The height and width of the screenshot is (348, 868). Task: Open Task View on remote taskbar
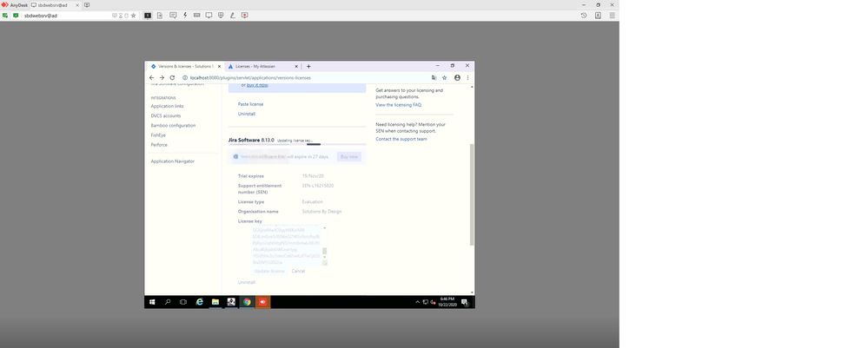183,302
